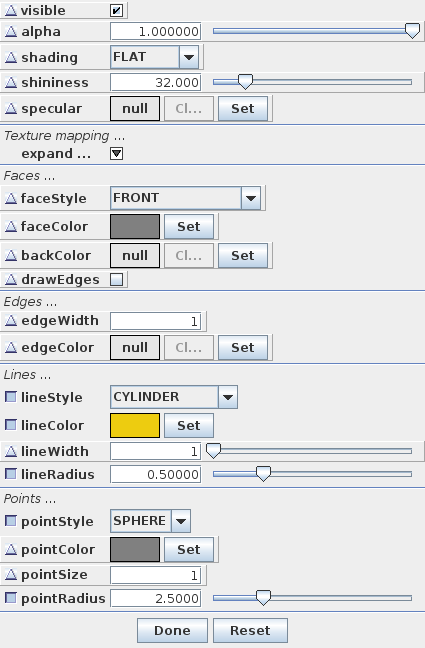Click the triangle icon beside faceColor
This screenshot has height=648, width=425.
pyautogui.click(x=11, y=226)
